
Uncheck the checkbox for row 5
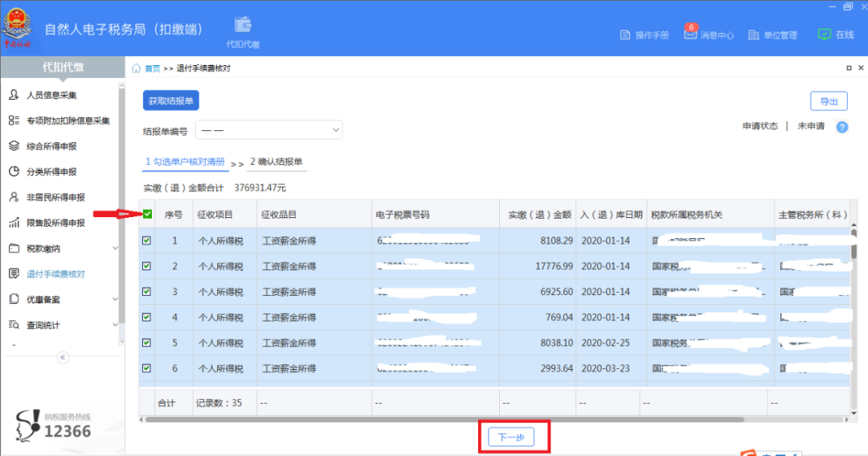(x=147, y=343)
